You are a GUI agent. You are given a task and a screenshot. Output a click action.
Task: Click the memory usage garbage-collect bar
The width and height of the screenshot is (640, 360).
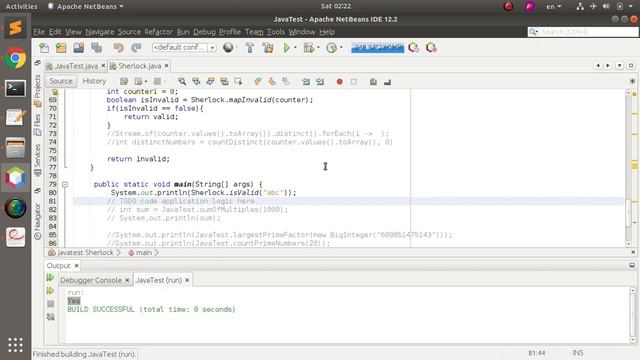(378, 48)
